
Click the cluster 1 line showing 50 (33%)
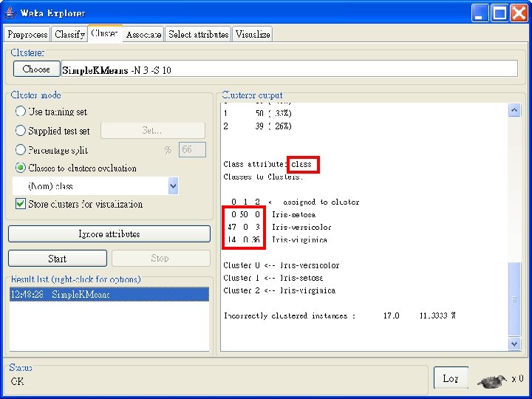point(258,113)
